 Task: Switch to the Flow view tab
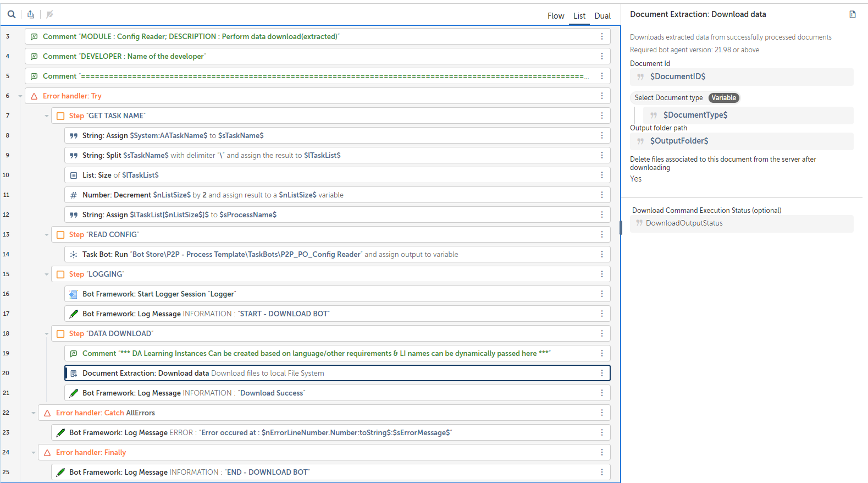coord(555,16)
